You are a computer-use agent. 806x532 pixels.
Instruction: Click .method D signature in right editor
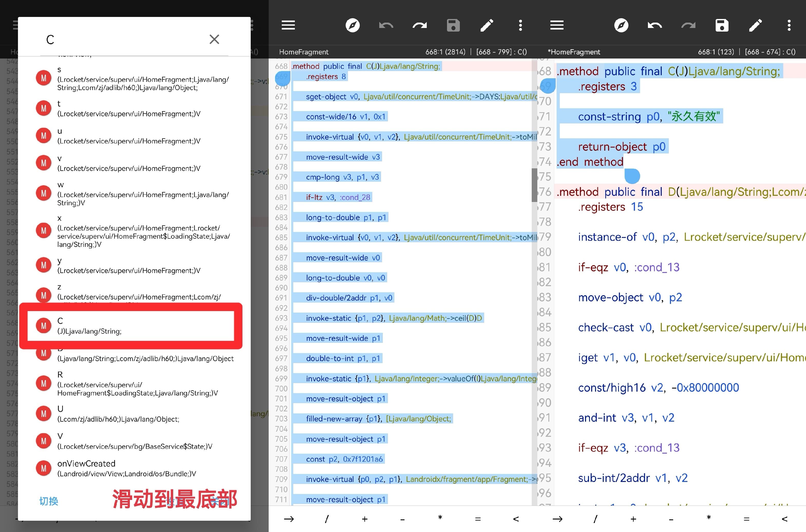681,192
